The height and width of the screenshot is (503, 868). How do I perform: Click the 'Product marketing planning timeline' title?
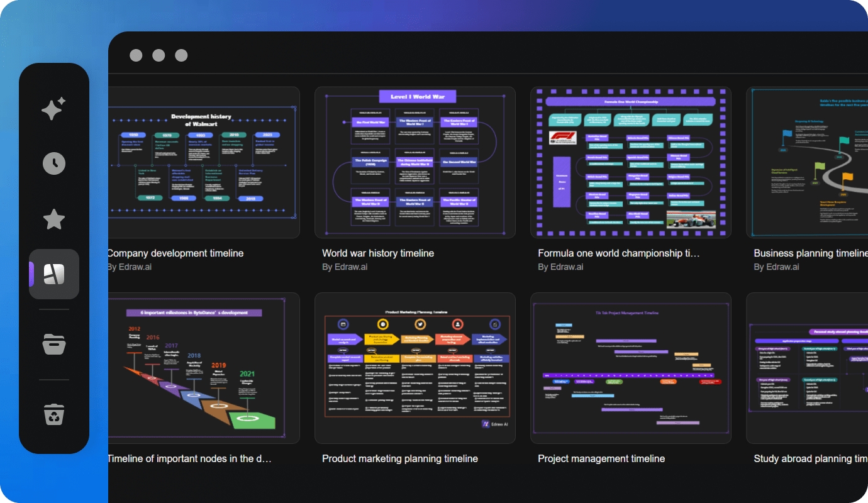coord(400,459)
